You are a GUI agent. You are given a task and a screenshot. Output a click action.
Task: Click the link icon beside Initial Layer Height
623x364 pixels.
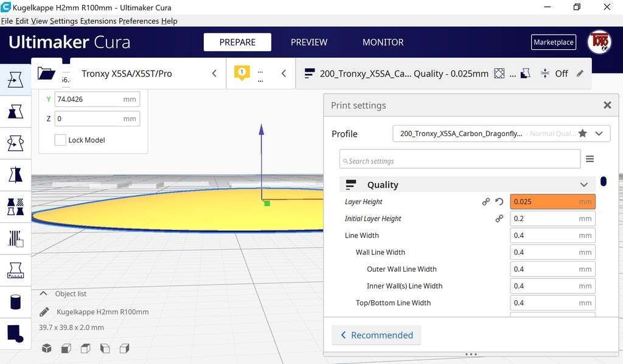[x=499, y=218]
